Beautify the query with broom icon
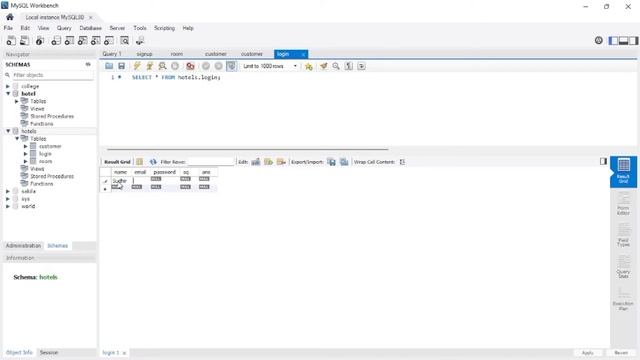The height and width of the screenshot is (360, 640). click(x=324, y=66)
